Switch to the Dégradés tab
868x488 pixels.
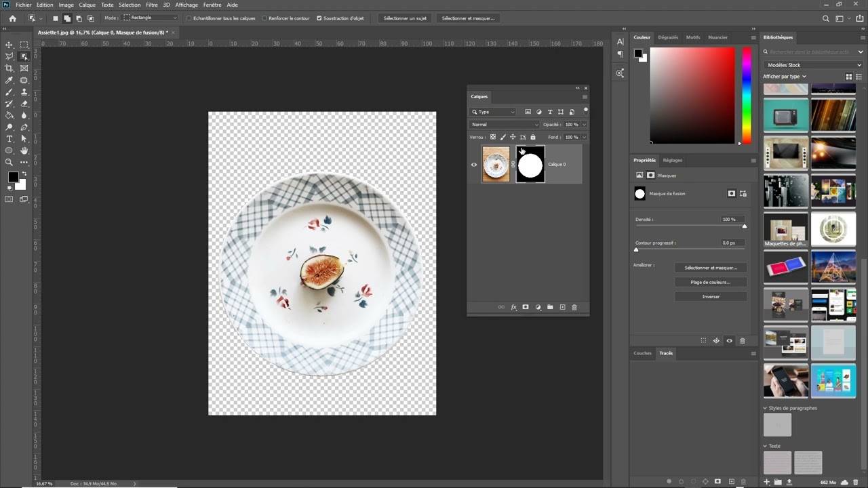click(x=668, y=37)
